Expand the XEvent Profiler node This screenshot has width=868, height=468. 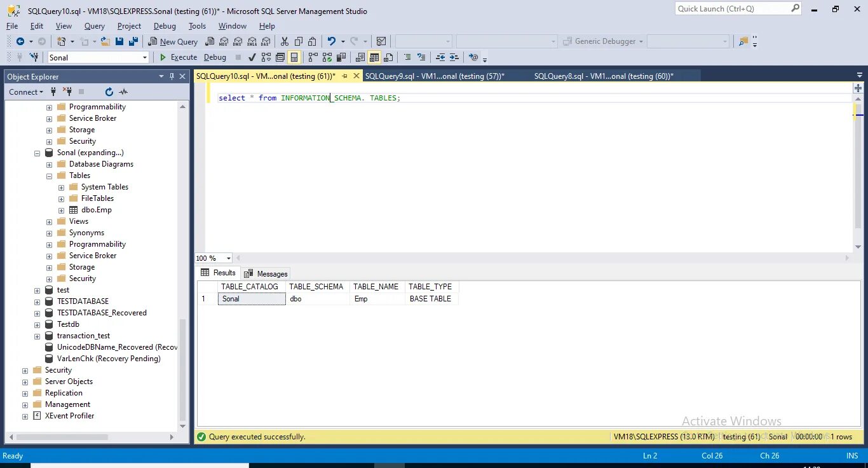[x=25, y=416]
